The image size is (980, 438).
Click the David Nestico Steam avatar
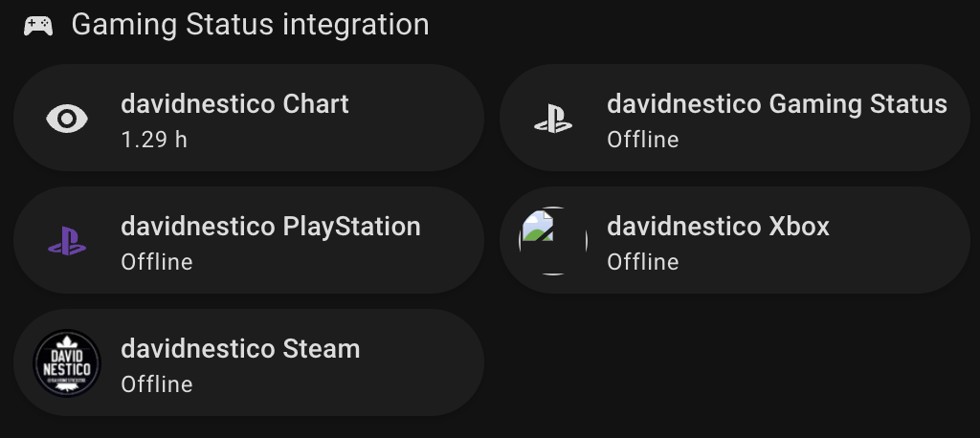67,363
